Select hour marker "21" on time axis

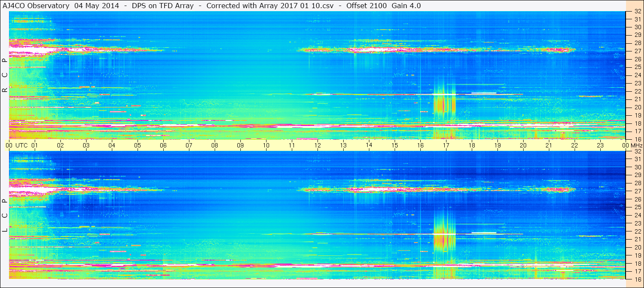point(549,145)
